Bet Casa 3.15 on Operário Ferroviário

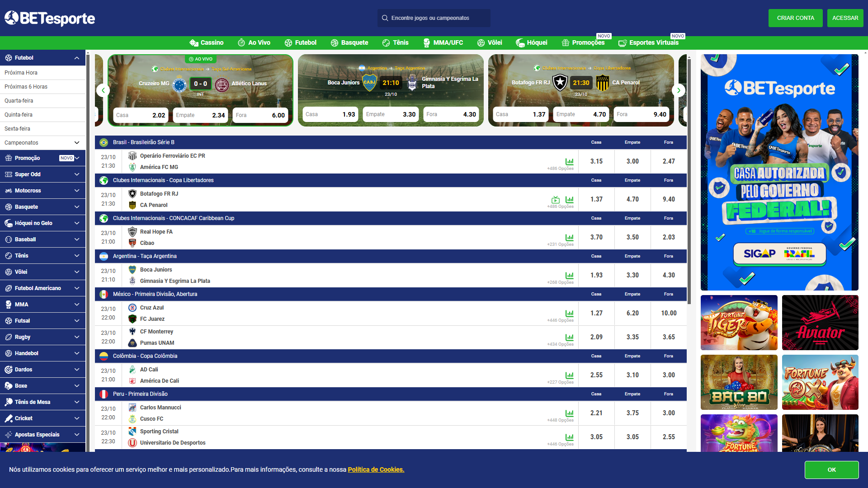tap(596, 161)
